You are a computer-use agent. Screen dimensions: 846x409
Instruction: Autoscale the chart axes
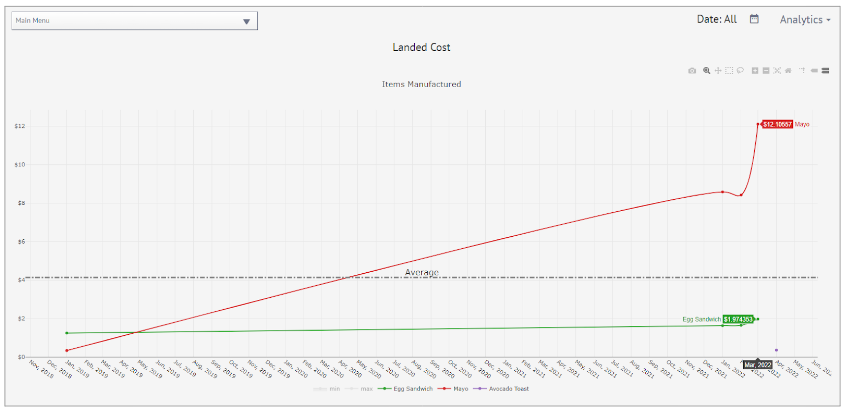pyautogui.click(x=777, y=71)
